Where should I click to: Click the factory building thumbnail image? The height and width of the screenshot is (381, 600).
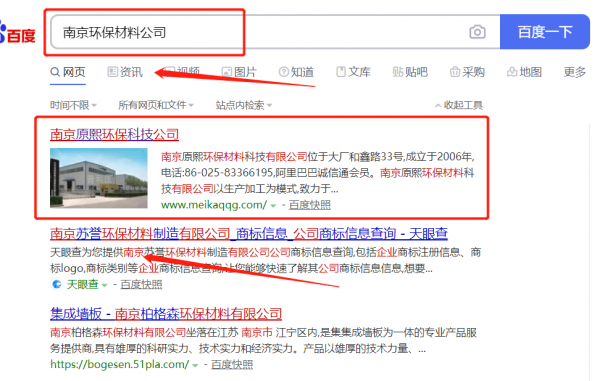pos(99,178)
